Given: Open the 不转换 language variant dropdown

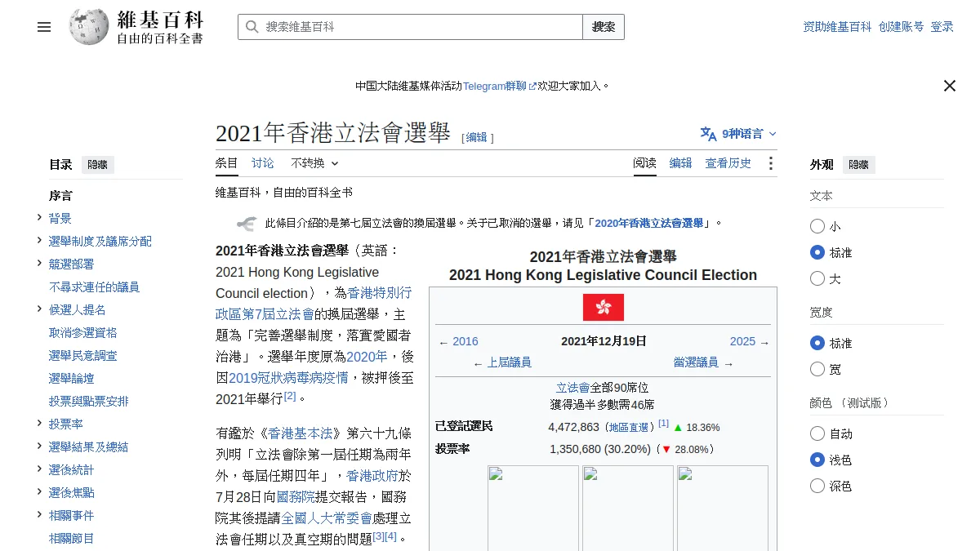Looking at the screenshot, I should pos(314,163).
